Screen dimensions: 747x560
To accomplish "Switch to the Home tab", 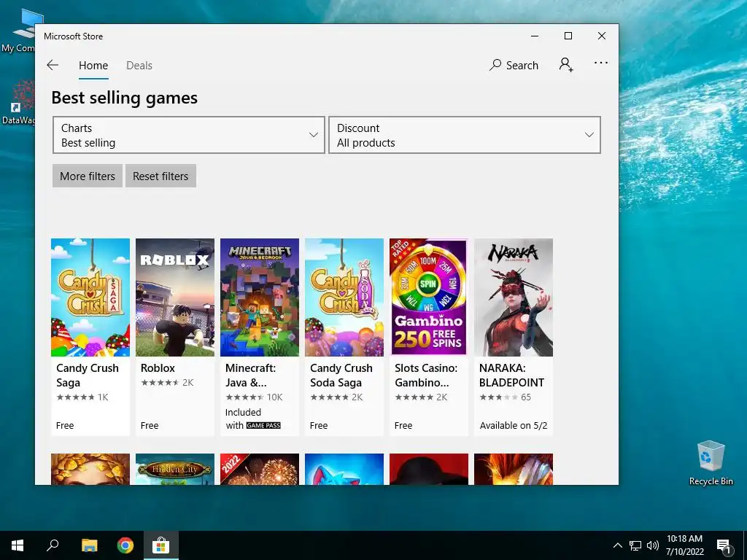I will click(x=93, y=66).
